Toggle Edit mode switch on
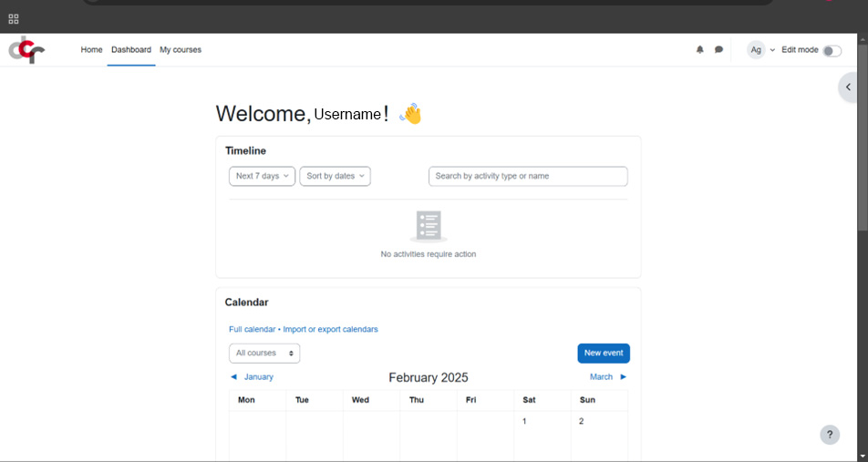 point(832,51)
